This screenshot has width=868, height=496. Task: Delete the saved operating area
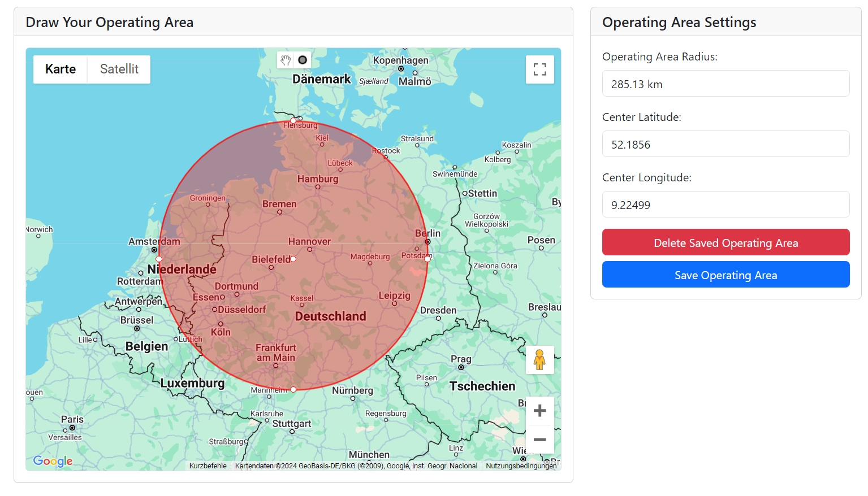[726, 242]
